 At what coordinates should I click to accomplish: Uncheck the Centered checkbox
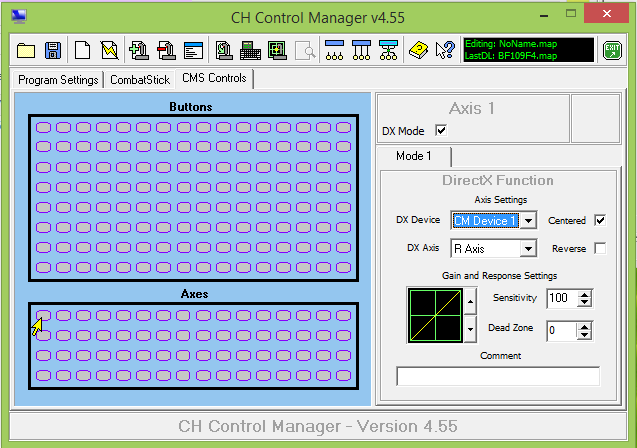point(600,220)
